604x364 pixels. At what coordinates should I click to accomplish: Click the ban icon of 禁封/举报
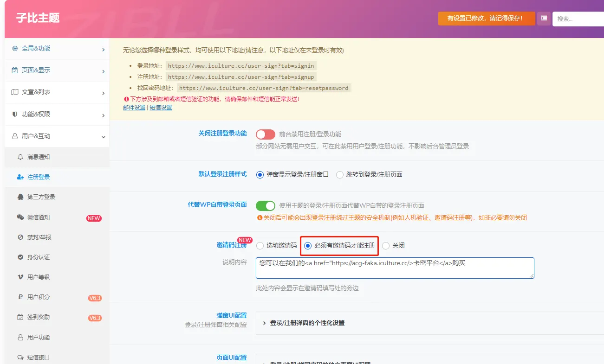coord(20,237)
